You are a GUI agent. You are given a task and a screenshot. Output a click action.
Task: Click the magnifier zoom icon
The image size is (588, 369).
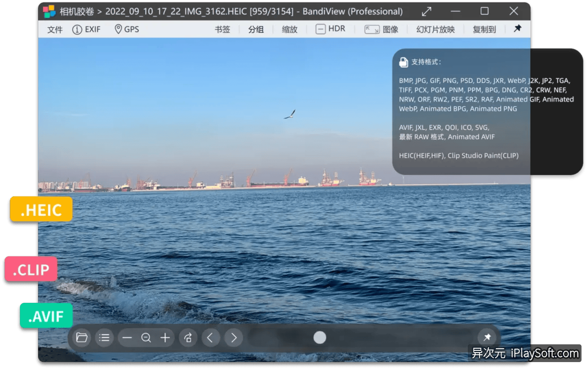pos(146,337)
